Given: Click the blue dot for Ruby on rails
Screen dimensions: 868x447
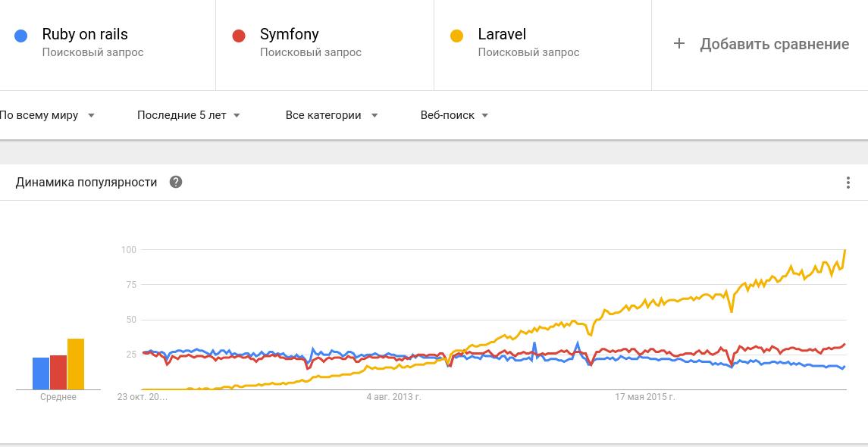Looking at the screenshot, I should pyautogui.click(x=21, y=36).
